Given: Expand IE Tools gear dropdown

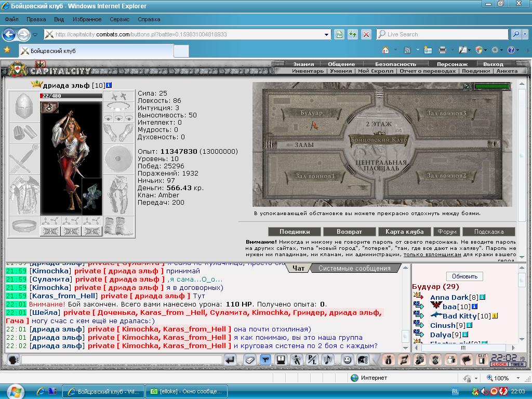Looking at the screenshot, I should point(502,50).
